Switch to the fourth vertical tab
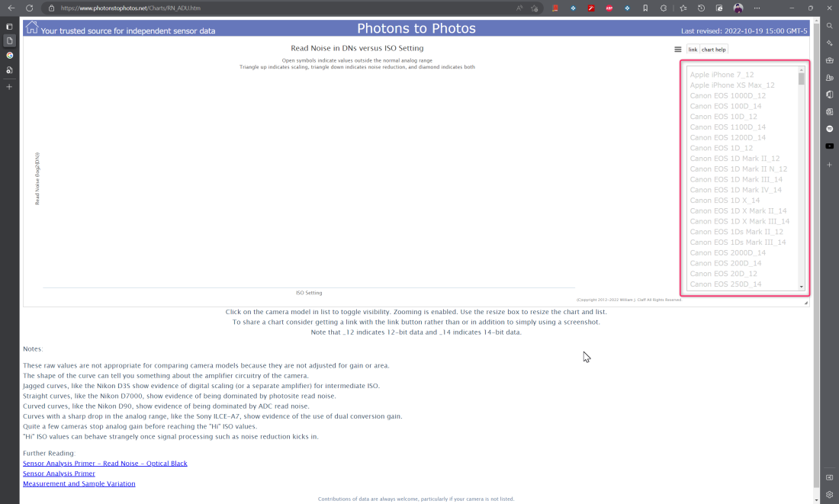Viewport: 839px width, 504px height. (9, 70)
